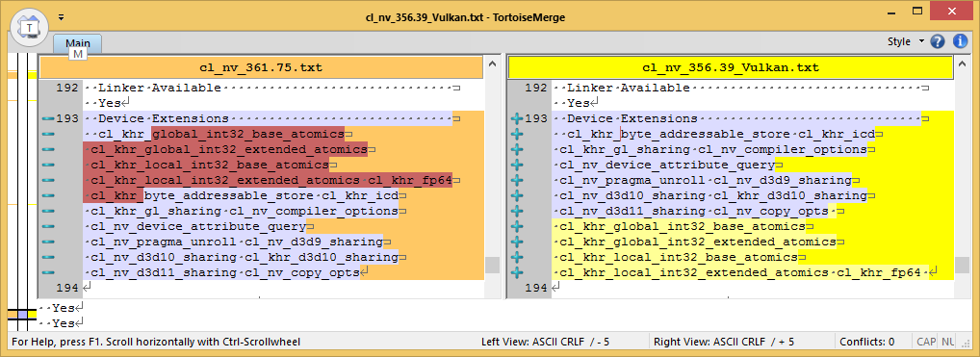Viewport: 980px width, 357px height.
Task: Click the plus icon beside right line 193
Action: click(x=516, y=118)
